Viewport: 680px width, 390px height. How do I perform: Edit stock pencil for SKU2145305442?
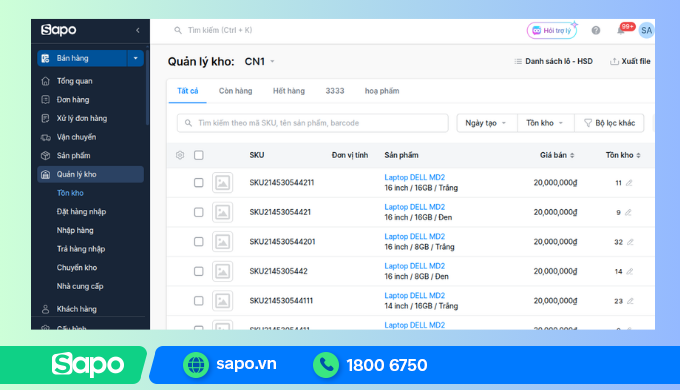tap(630, 271)
